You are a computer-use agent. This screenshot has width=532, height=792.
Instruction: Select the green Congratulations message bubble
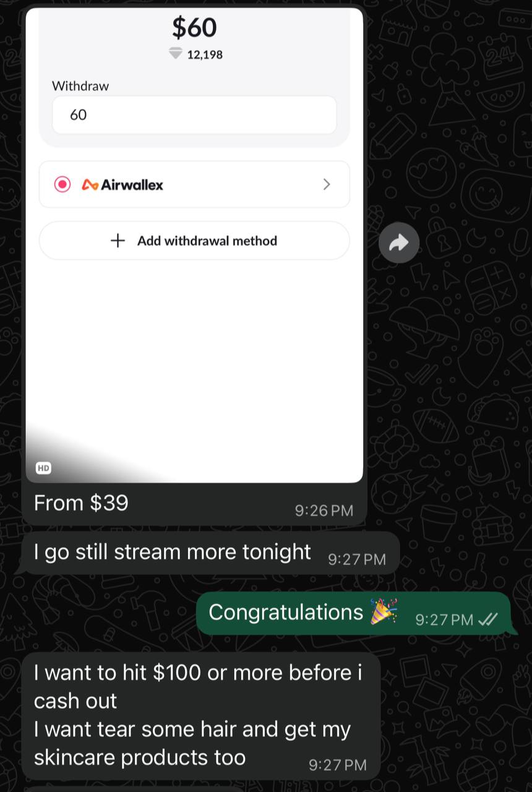tap(353, 613)
